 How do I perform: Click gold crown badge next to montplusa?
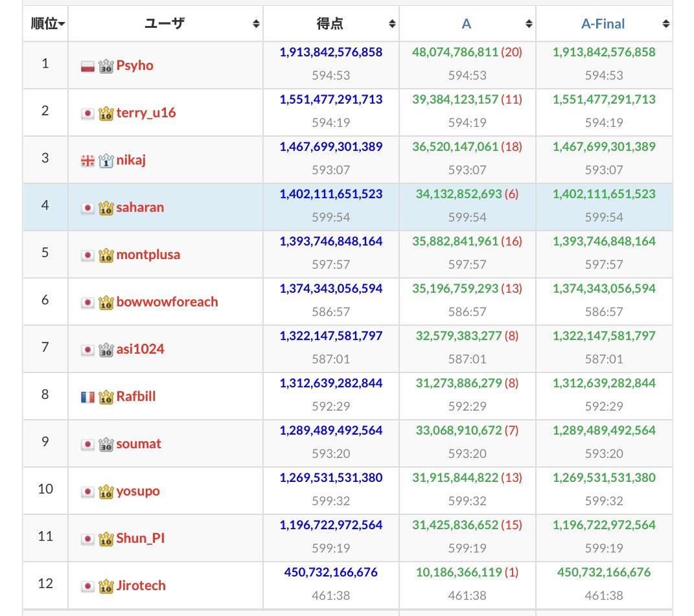coord(106,255)
